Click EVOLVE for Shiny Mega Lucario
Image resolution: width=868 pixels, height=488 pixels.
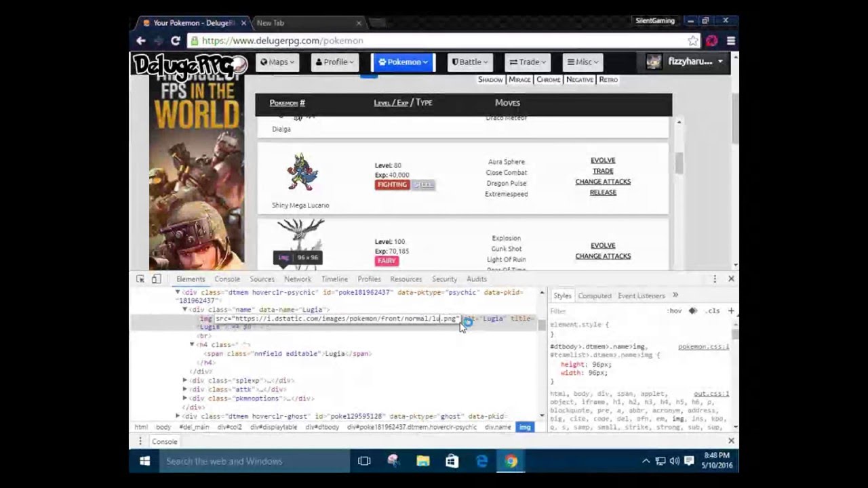pos(603,161)
